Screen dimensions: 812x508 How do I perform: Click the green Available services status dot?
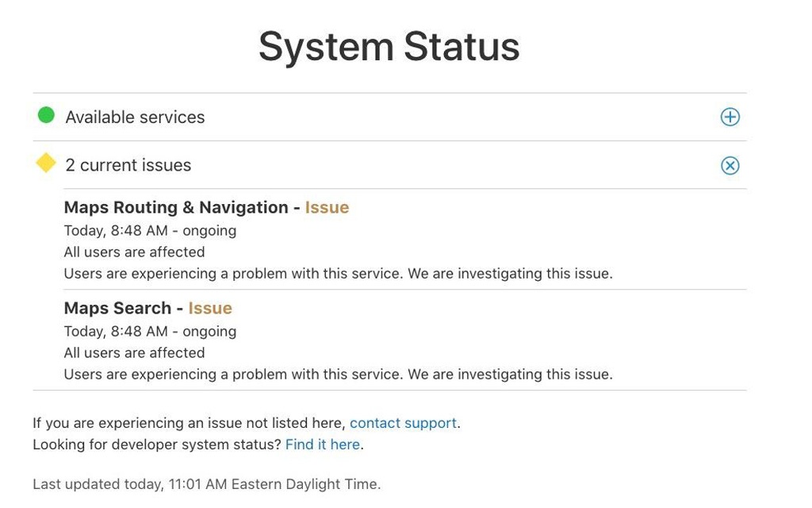point(46,116)
